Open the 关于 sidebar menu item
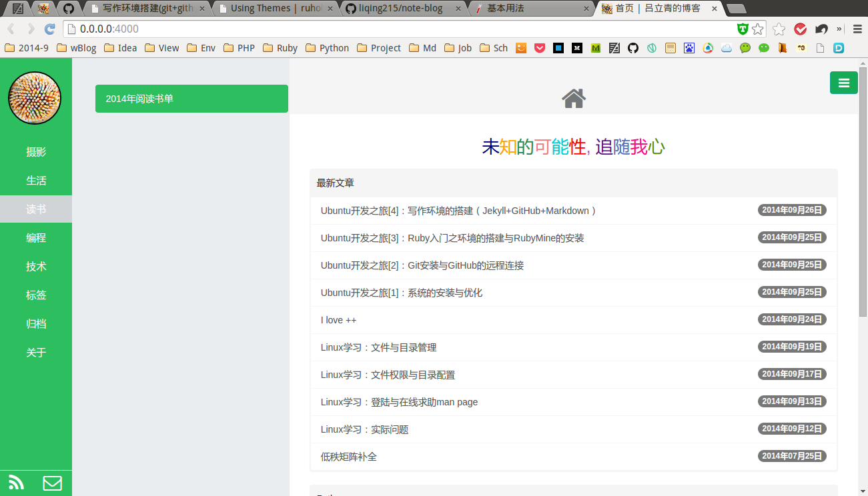Viewport: 868px width, 496px height. click(36, 353)
